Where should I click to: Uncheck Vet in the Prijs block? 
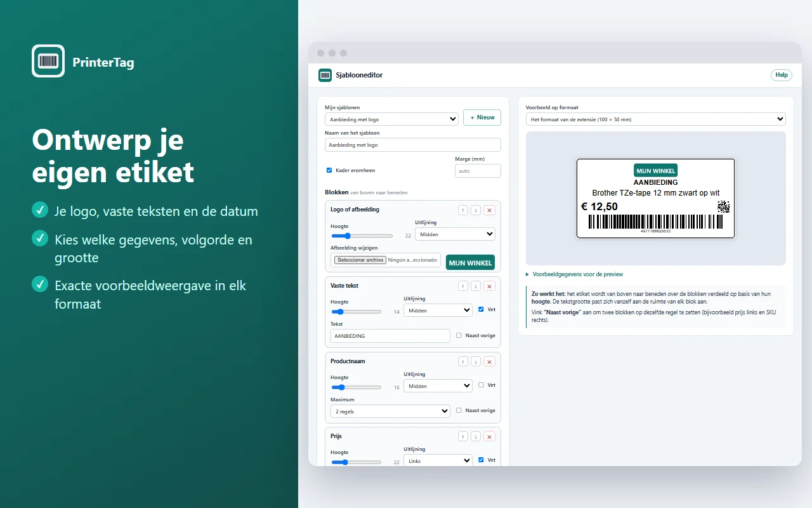[x=481, y=460]
